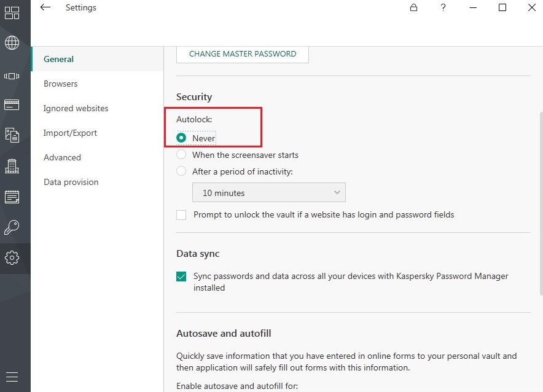Switch to the Browsers settings section
Screen dimensions: 543x392
click(x=61, y=84)
